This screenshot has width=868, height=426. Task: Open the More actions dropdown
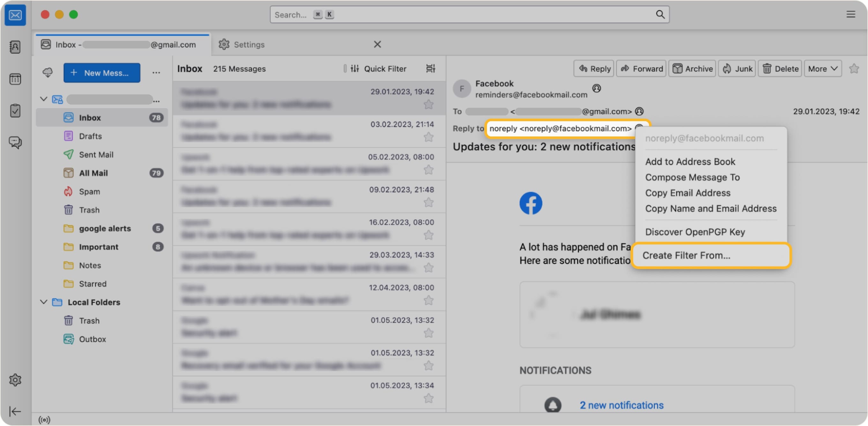click(x=822, y=68)
